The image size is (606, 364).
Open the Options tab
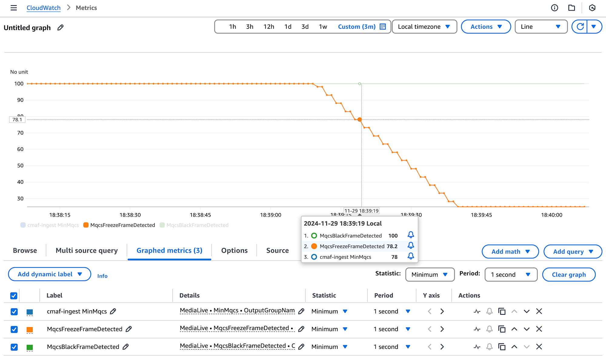pos(234,250)
